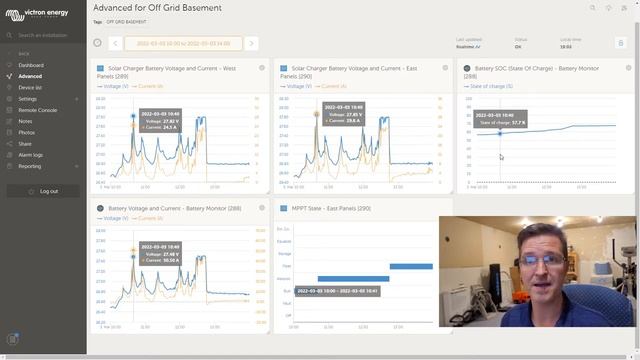Click the Battery SOC widget device icon
The height and width of the screenshot is (360, 640).
(467, 68)
